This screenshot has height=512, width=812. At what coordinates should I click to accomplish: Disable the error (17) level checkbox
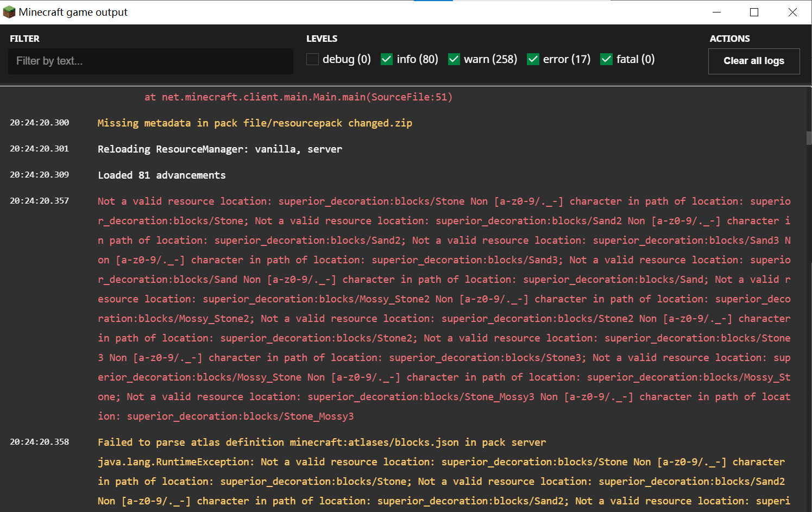(x=533, y=59)
